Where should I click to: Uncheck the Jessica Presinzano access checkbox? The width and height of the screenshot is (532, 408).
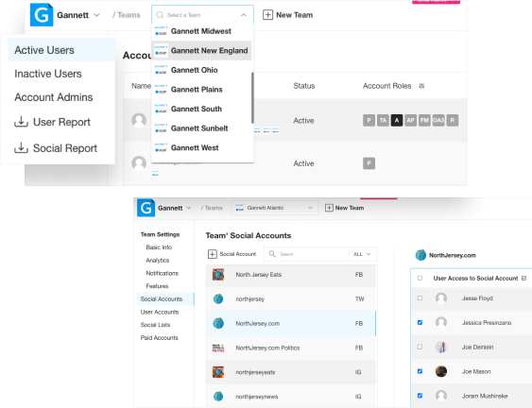(x=420, y=323)
